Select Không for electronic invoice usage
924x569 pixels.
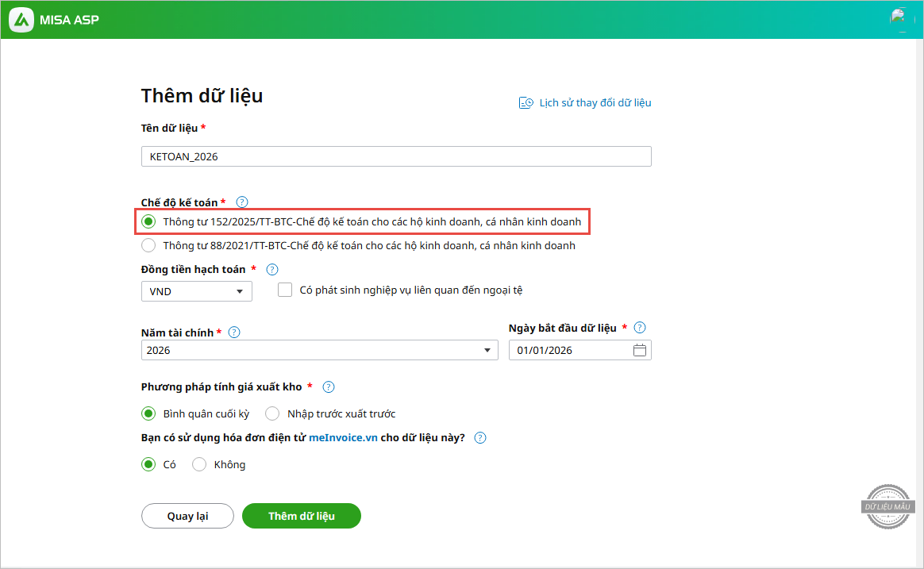[x=199, y=465]
